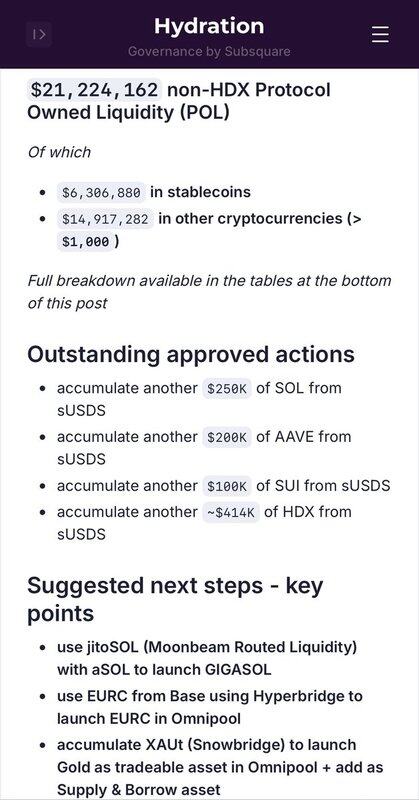Click the $14,917,282 cryptocurrencies value

tap(105, 219)
